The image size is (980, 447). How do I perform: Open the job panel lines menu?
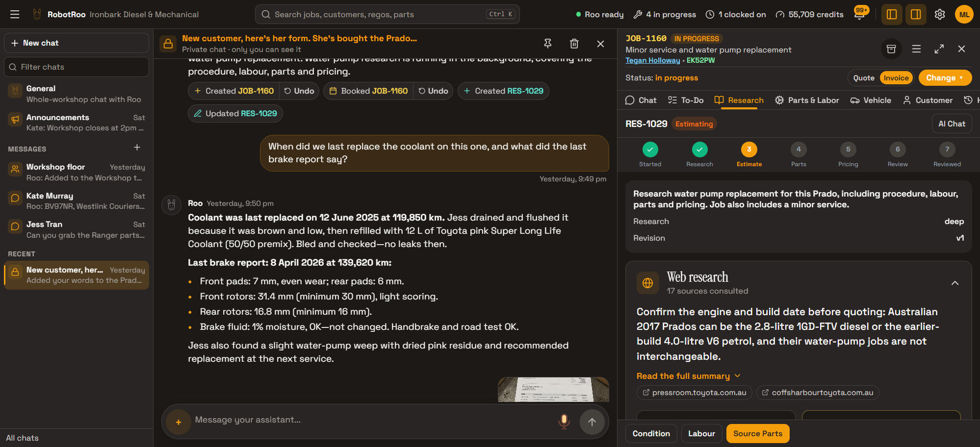[916, 49]
